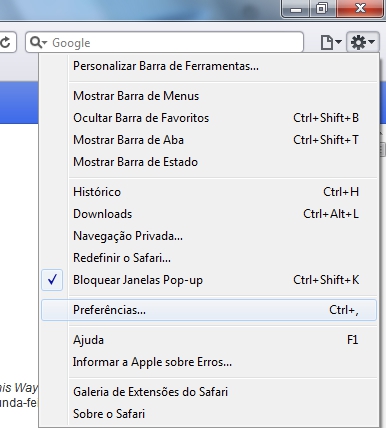
Task: Open Sobre o Safari
Action: click(x=209, y=414)
